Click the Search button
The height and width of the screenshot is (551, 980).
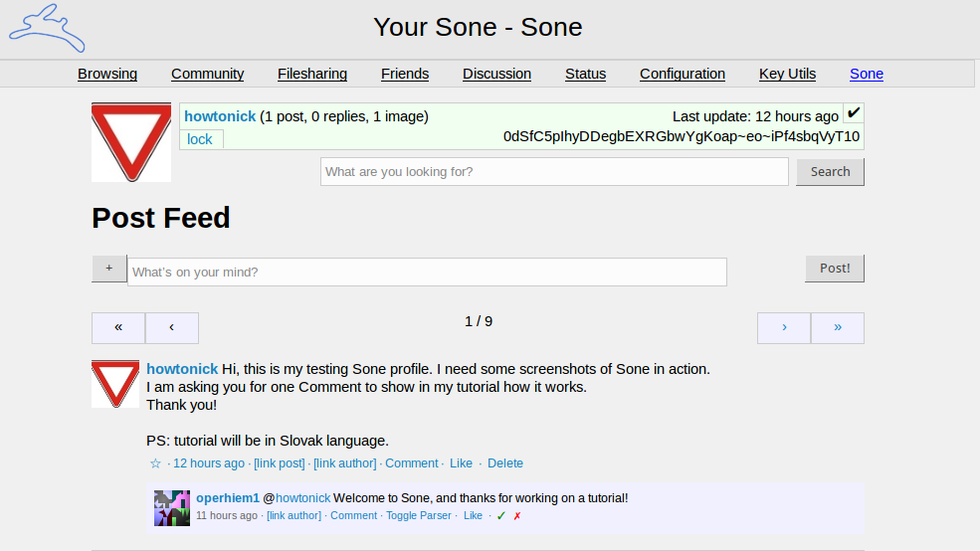[x=830, y=172]
